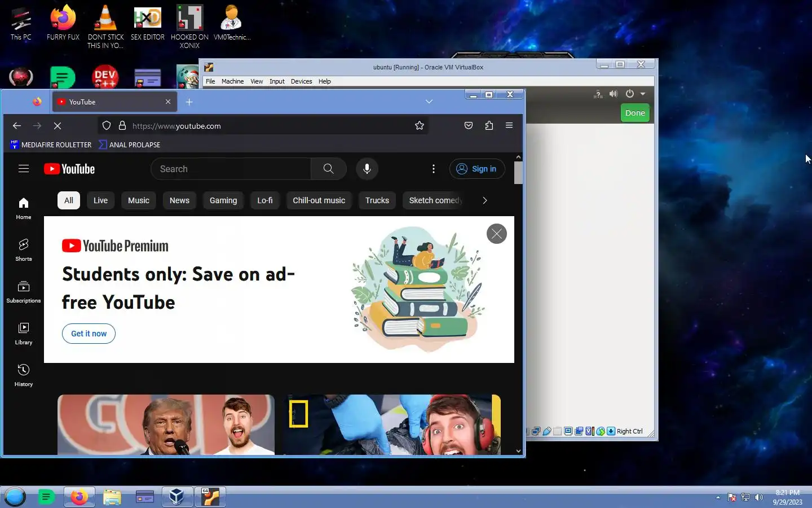Screen dimensions: 812x508
Task: Select the Trucks filter chip
Action: [377, 200]
